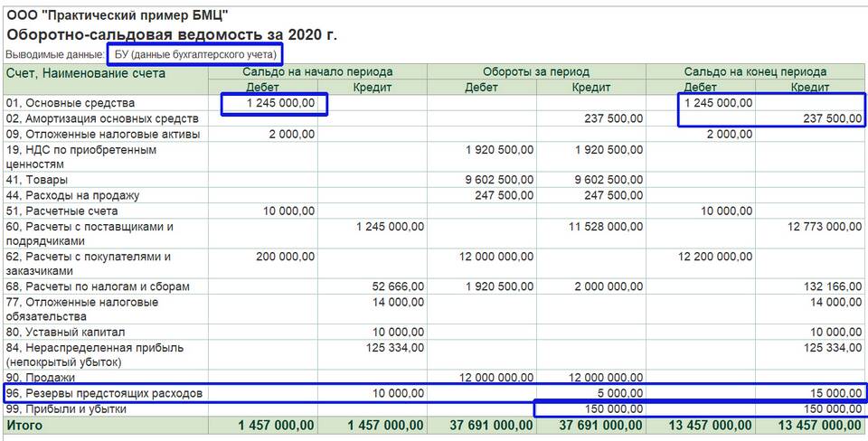Click closing credit 132 166,00 for account 68
The height and width of the screenshot is (441, 868).
(834, 286)
